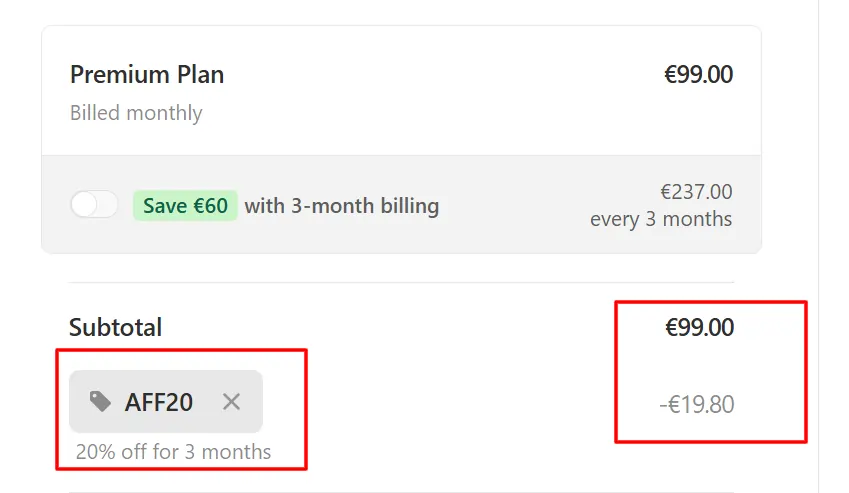Screen dimensions: 849x493
Task: Remove the AFF20 coupon with the X
Action: point(231,402)
